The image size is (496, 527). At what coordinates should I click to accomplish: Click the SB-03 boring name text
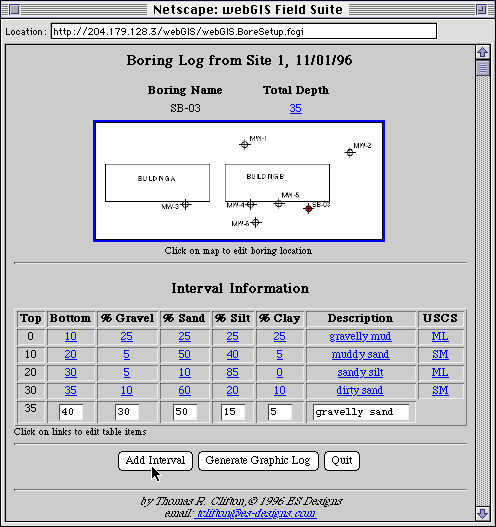click(185, 108)
